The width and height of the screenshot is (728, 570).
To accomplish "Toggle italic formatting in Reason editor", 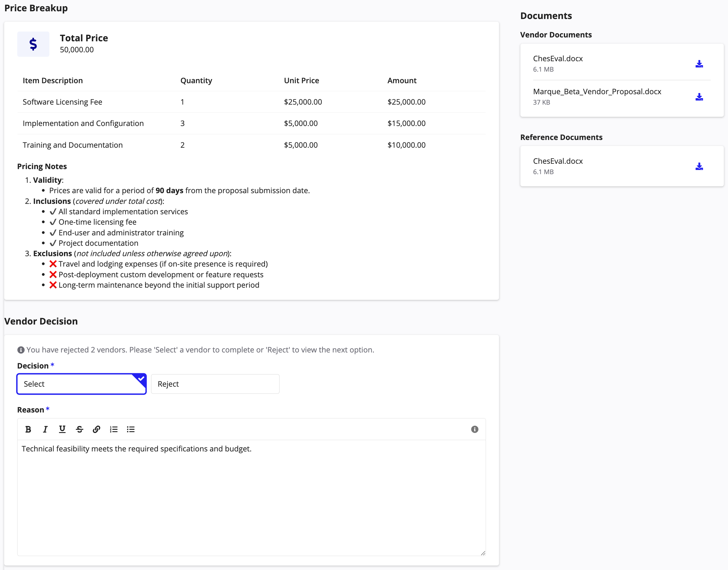I will pos(45,429).
